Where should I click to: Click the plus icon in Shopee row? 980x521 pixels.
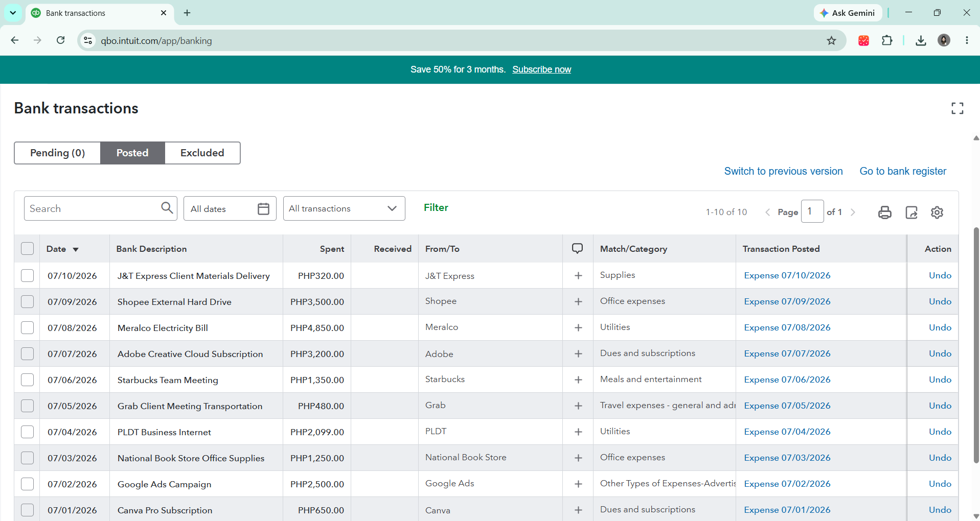pyautogui.click(x=578, y=302)
